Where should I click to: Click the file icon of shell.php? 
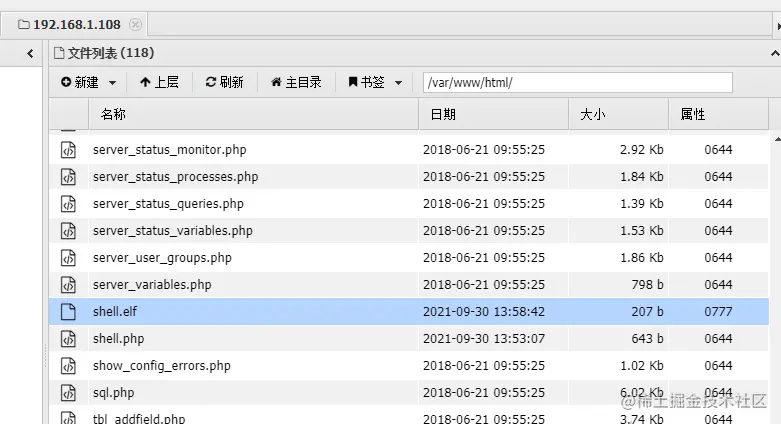[68, 339]
